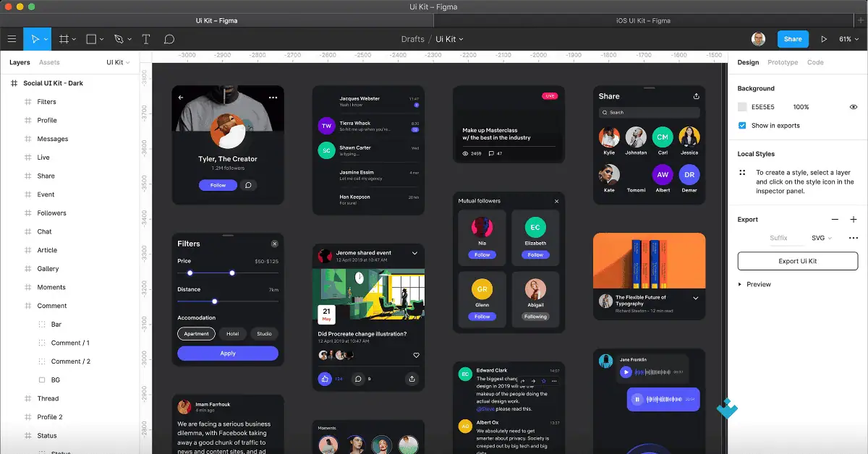The width and height of the screenshot is (868, 454).
Task: Switch to the Prototype tab
Action: (x=783, y=62)
